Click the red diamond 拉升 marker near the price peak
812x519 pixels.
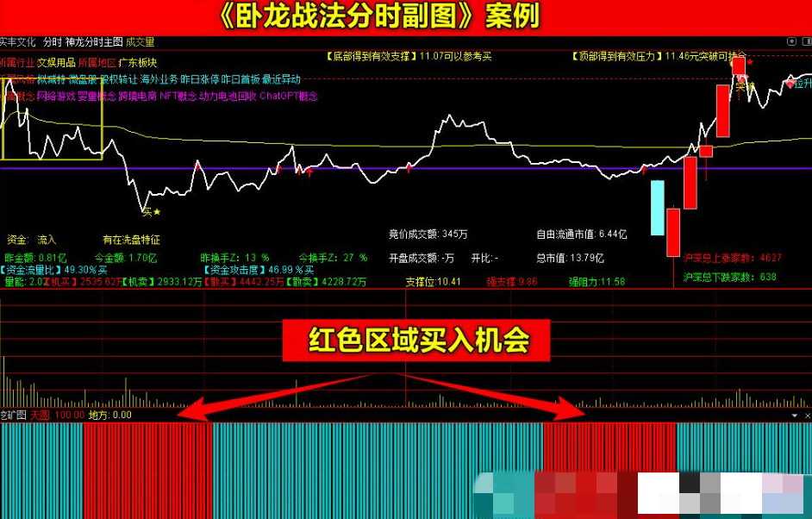click(x=790, y=85)
